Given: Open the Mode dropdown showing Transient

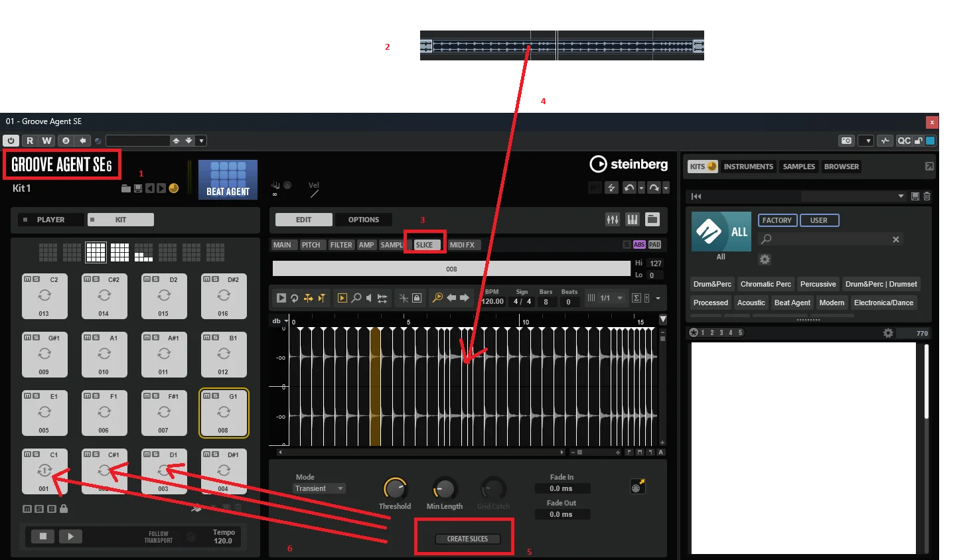Looking at the screenshot, I should [x=319, y=488].
